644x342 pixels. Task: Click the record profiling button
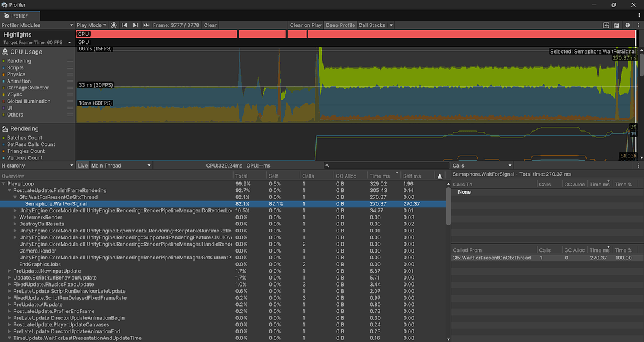click(x=114, y=25)
